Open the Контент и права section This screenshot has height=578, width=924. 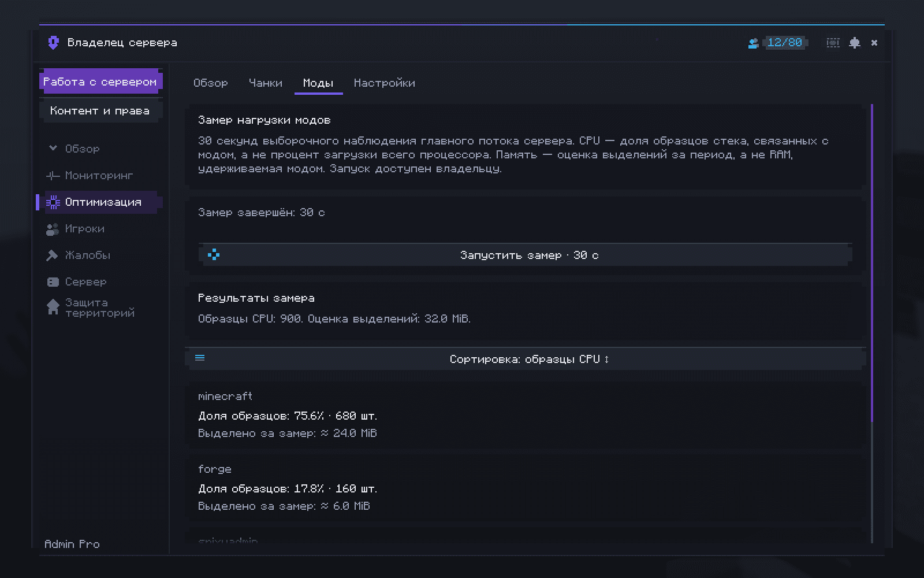pyautogui.click(x=100, y=111)
